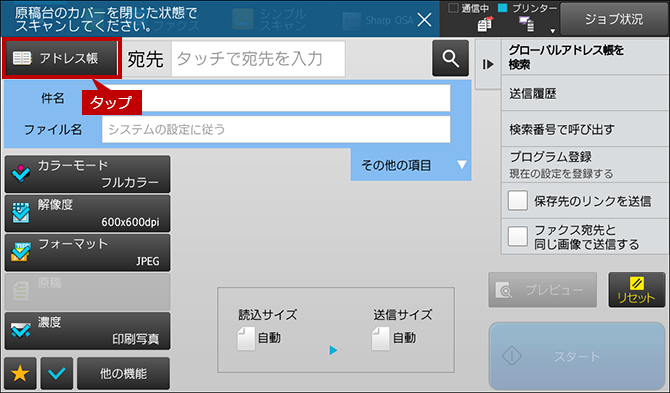This screenshot has width=670, height=393.
Task: Tap the 宛先 destination input field
Action: pyautogui.click(x=258, y=59)
